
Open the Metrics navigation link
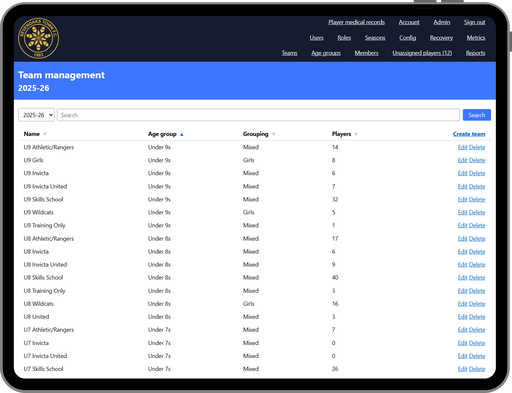476,38
